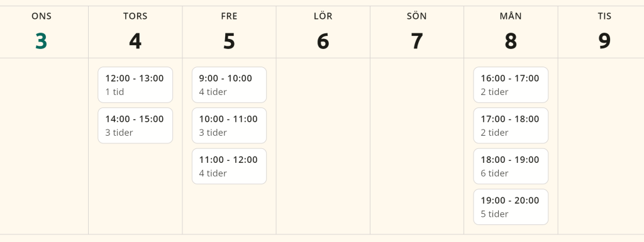
Task: Select Thursday 14:00 - 15:00 slot
Action: click(x=135, y=126)
